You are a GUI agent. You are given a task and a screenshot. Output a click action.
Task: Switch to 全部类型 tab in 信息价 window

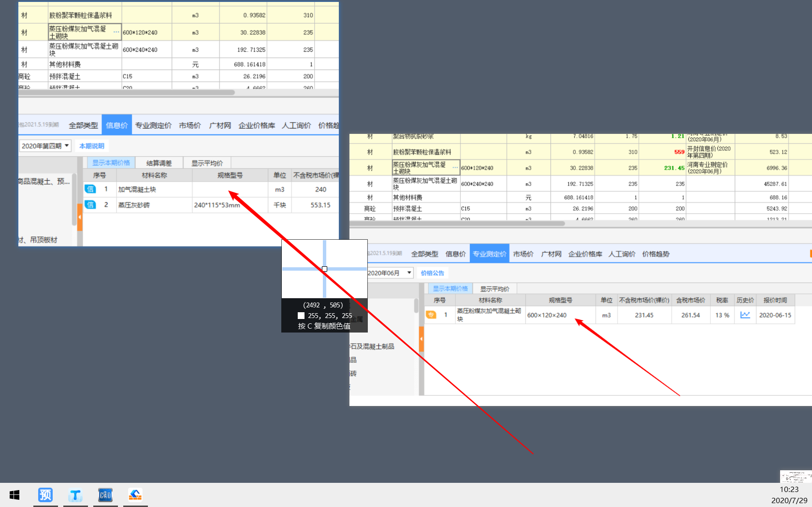83,126
